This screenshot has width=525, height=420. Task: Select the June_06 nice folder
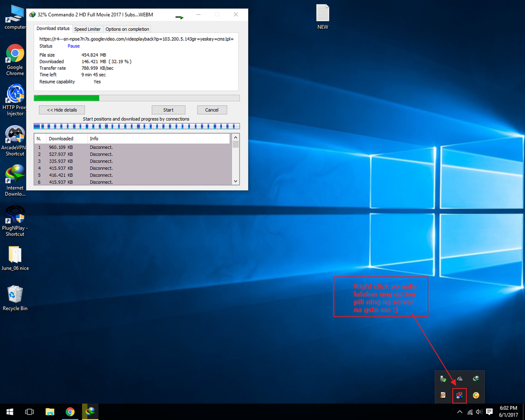[x=15, y=258]
